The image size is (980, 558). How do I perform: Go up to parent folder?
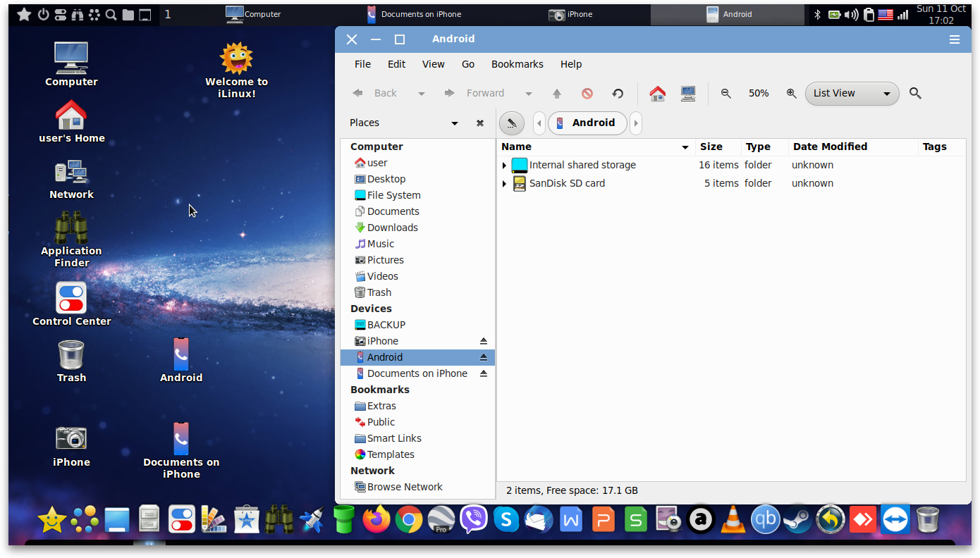pyautogui.click(x=557, y=93)
